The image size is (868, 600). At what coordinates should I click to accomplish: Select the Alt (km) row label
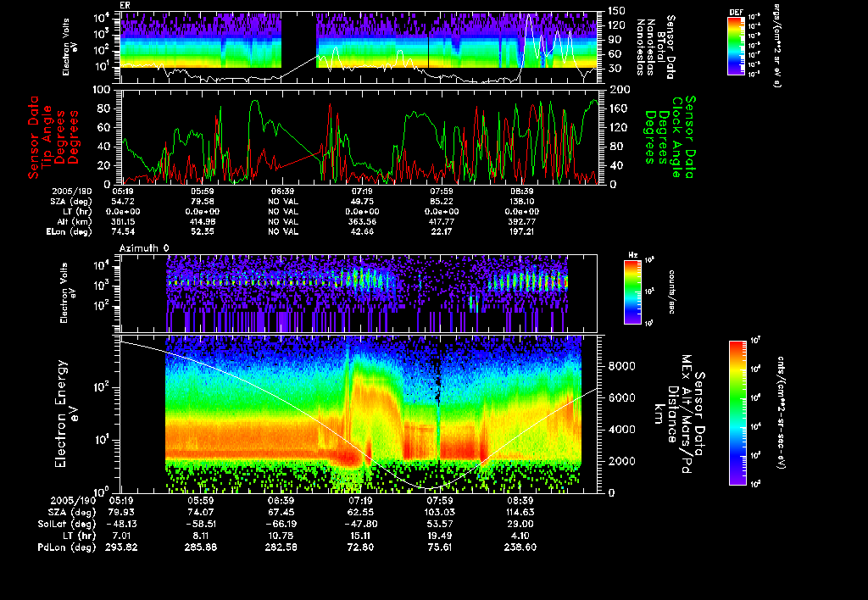(75, 221)
